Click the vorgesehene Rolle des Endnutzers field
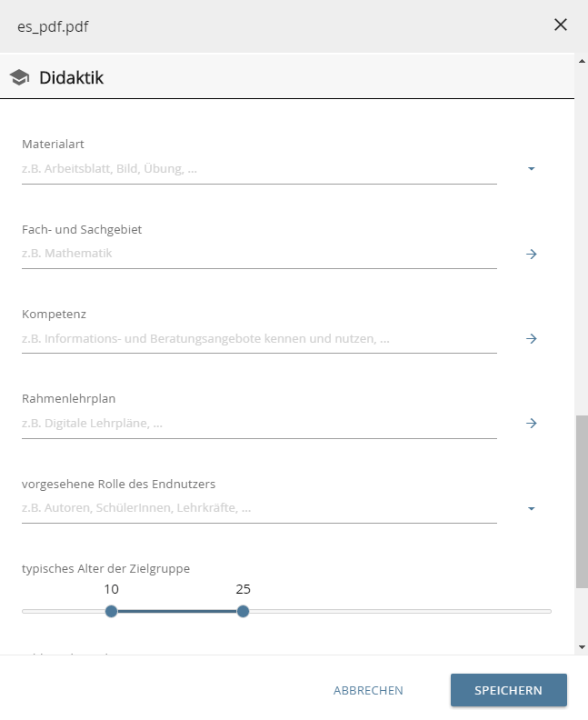Image resolution: width=588 pixels, height=720 pixels. pos(259,508)
